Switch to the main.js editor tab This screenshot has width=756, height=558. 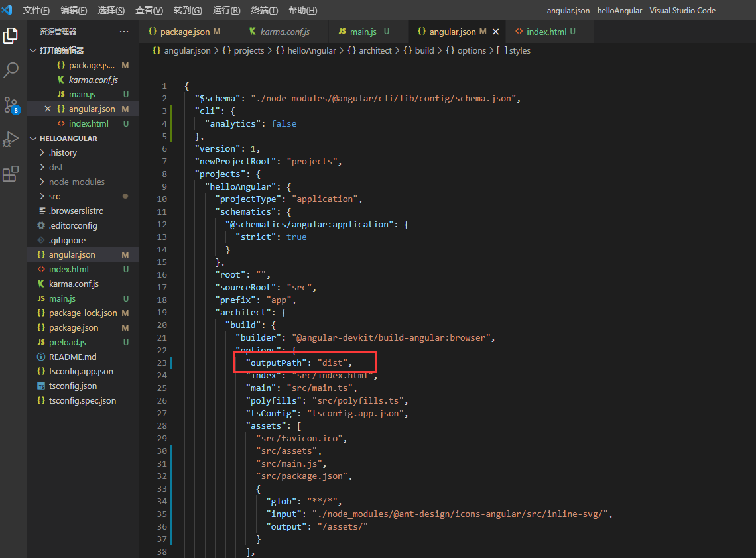click(x=368, y=32)
